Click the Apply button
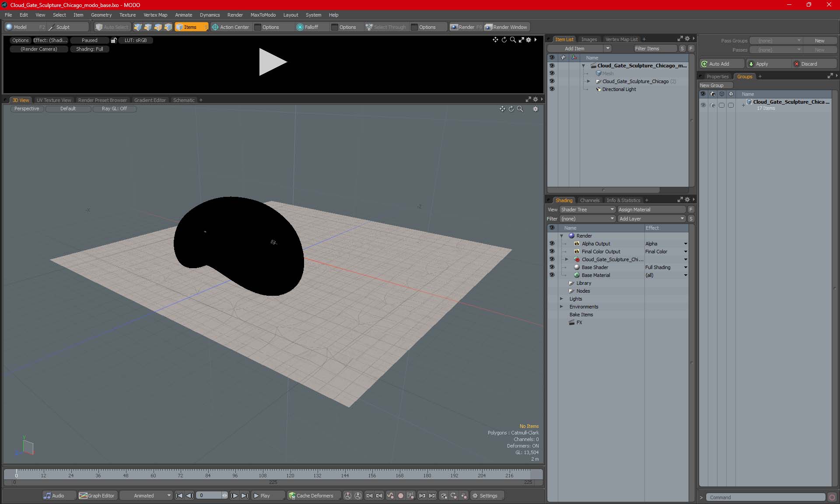This screenshot has height=504, width=840. 769,64
